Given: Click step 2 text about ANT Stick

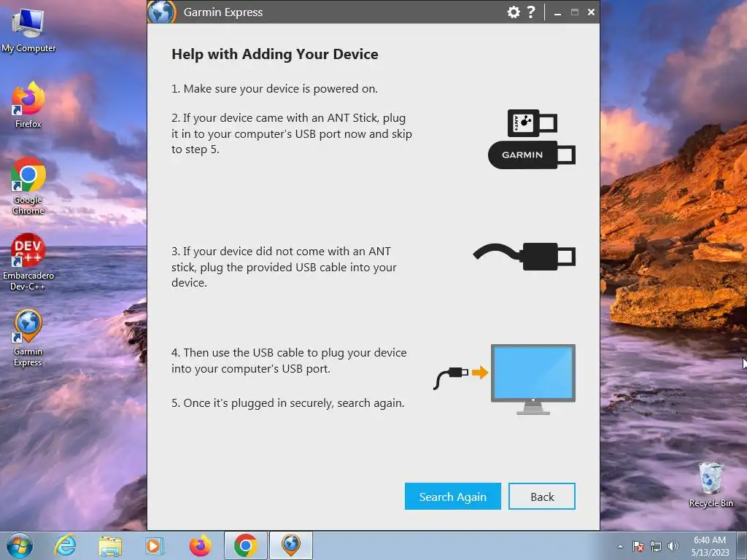Looking at the screenshot, I should [292, 133].
